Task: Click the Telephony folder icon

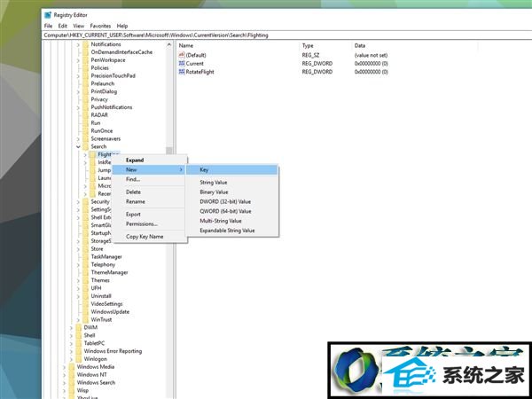Action: (85, 264)
